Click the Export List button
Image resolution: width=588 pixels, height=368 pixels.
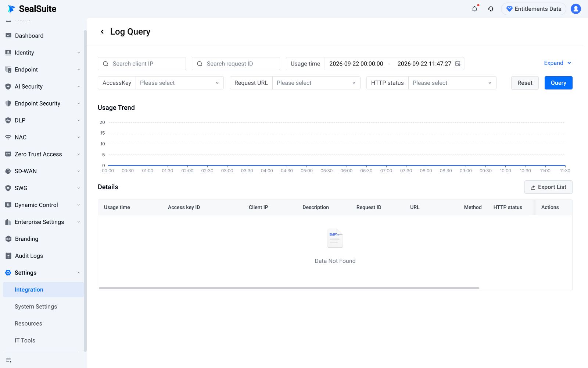(x=548, y=187)
